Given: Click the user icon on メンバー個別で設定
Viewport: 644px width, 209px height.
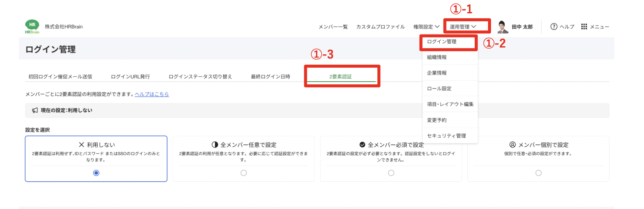Looking at the screenshot, I should [x=513, y=145].
